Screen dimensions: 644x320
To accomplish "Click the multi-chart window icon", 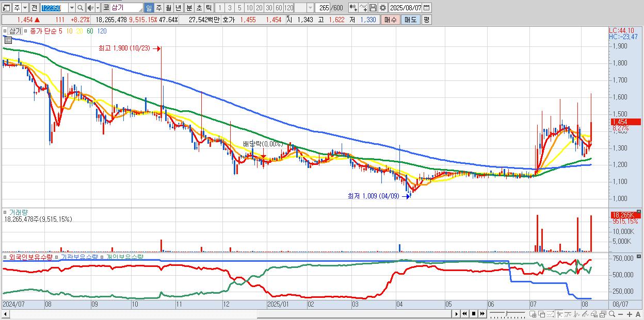I will pos(603,314).
